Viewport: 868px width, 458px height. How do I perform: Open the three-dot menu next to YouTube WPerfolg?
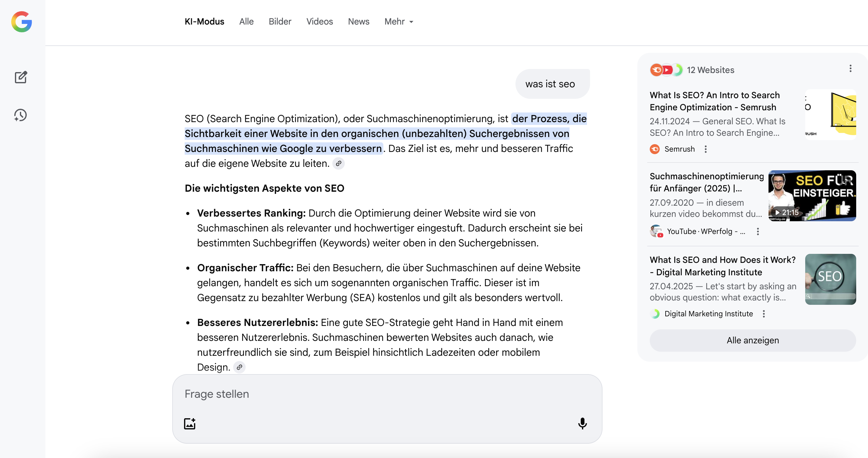click(x=758, y=232)
